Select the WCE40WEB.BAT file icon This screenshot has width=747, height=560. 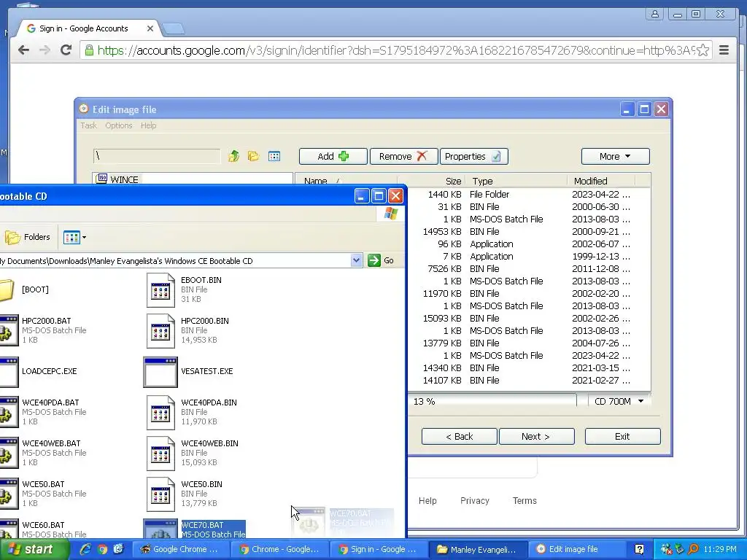[x=9, y=453]
